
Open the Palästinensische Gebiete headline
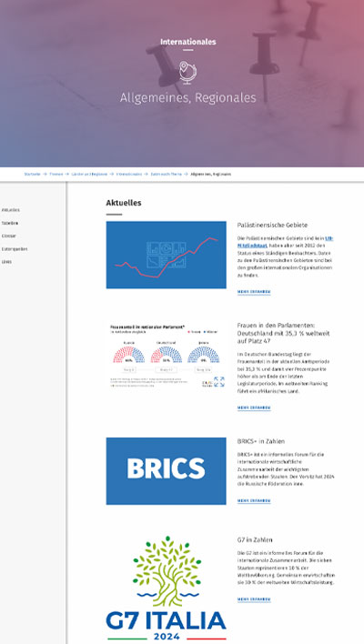pyautogui.click(x=272, y=225)
